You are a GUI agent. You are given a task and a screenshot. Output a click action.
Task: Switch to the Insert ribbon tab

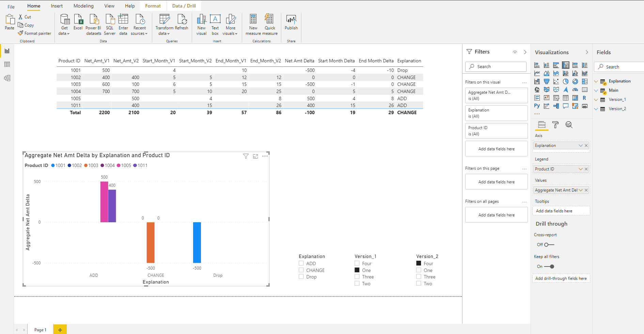pos(57,6)
